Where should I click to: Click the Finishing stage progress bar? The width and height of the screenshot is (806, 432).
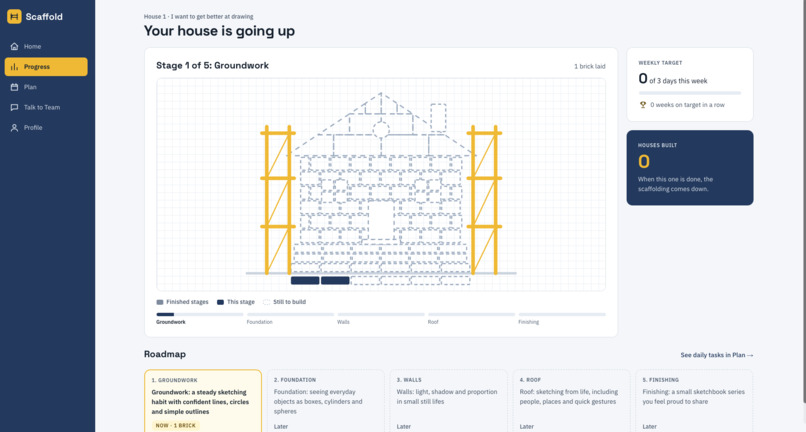click(562, 314)
